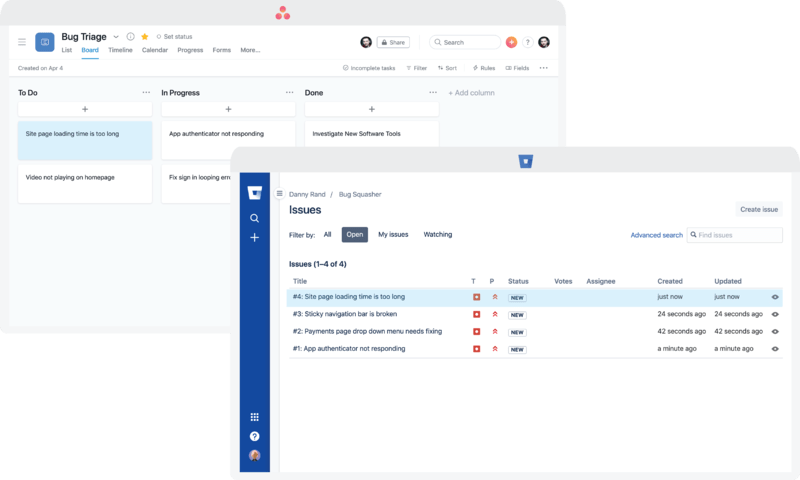Open Fields in the Asana toolbar
This screenshot has width=800, height=480.
coord(517,68)
